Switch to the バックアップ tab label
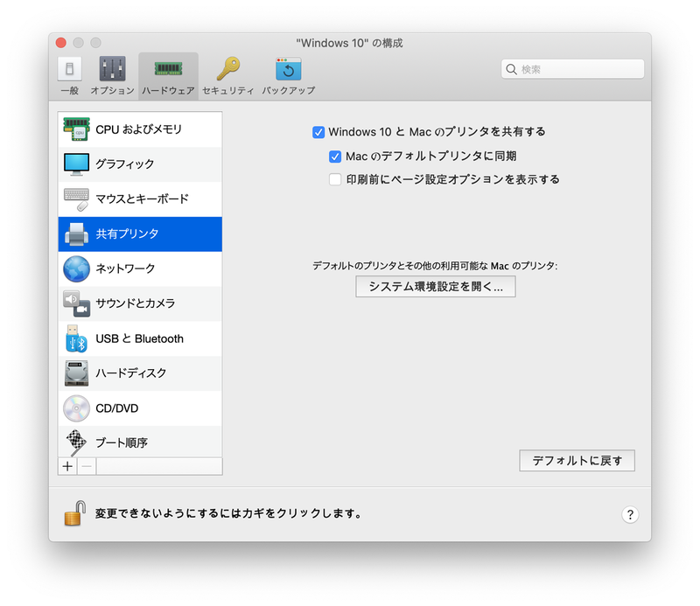The height and width of the screenshot is (606, 700). 289,91
